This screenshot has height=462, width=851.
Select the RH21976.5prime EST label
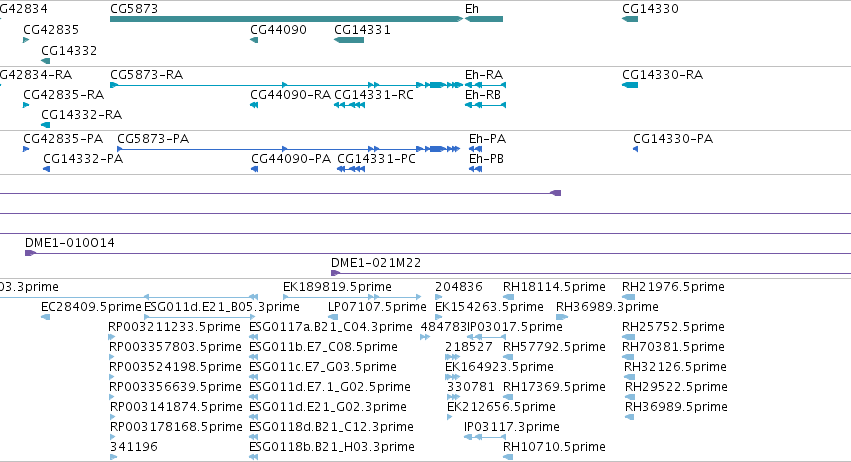pyautogui.click(x=674, y=287)
